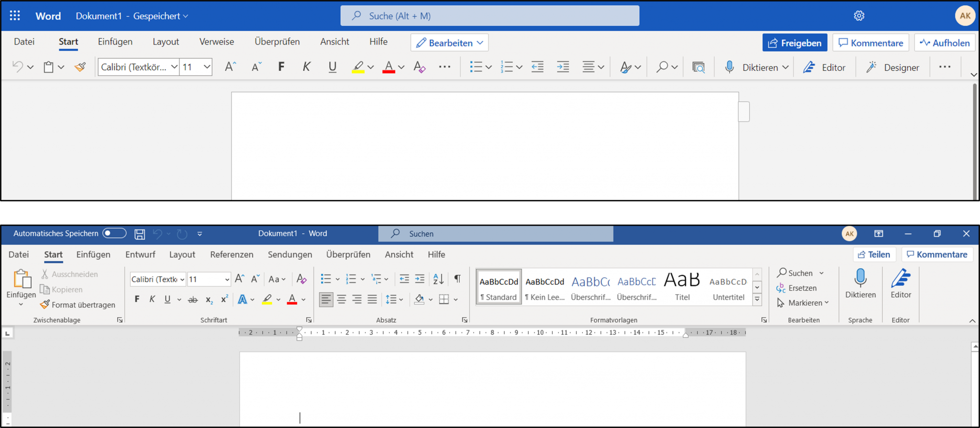The height and width of the screenshot is (428, 980).
Task: Open the Bearbeiten mode dropdown
Action: (x=449, y=43)
